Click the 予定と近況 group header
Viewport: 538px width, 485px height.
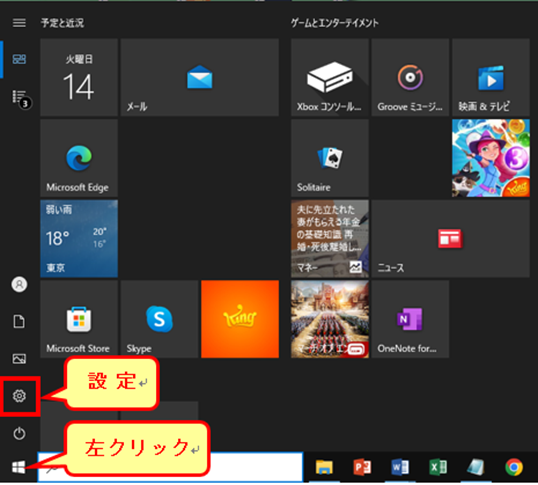[x=62, y=23]
